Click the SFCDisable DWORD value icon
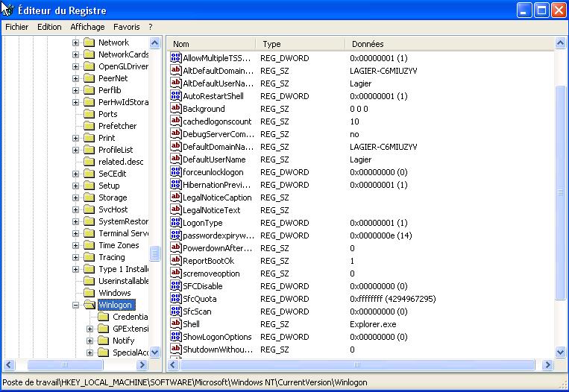The width and height of the screenshot is (569, 392). 176,286
